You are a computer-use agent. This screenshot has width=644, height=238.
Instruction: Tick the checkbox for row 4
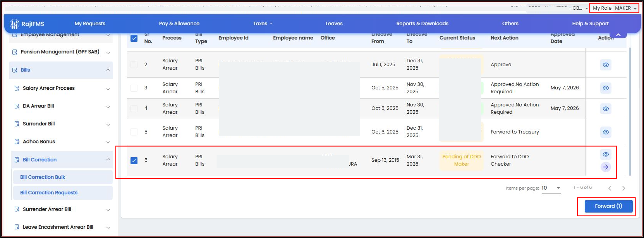[x=134, y=109]
